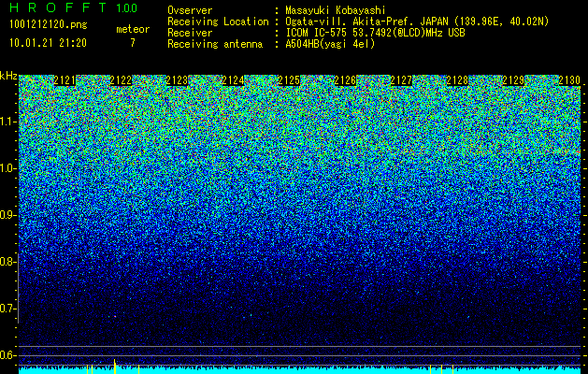Click the 2126 time marker
Viewport: 588px width, 374px height.
345,80
